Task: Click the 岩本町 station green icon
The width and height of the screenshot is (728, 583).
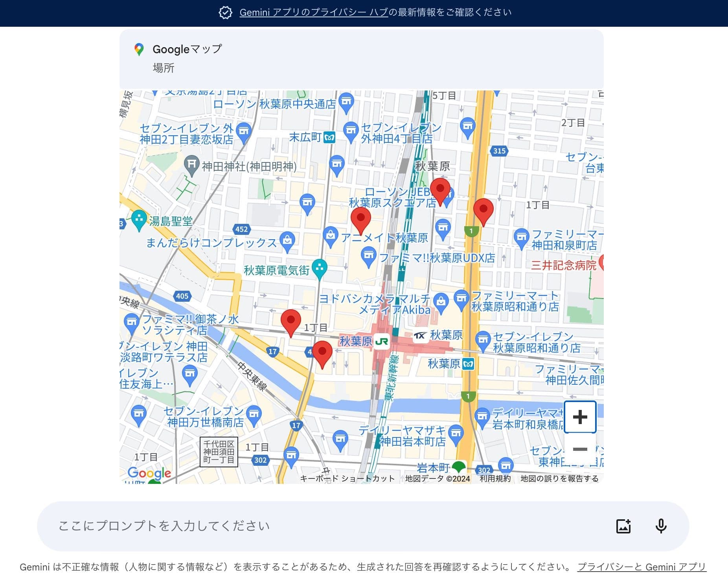Action: 459,467
